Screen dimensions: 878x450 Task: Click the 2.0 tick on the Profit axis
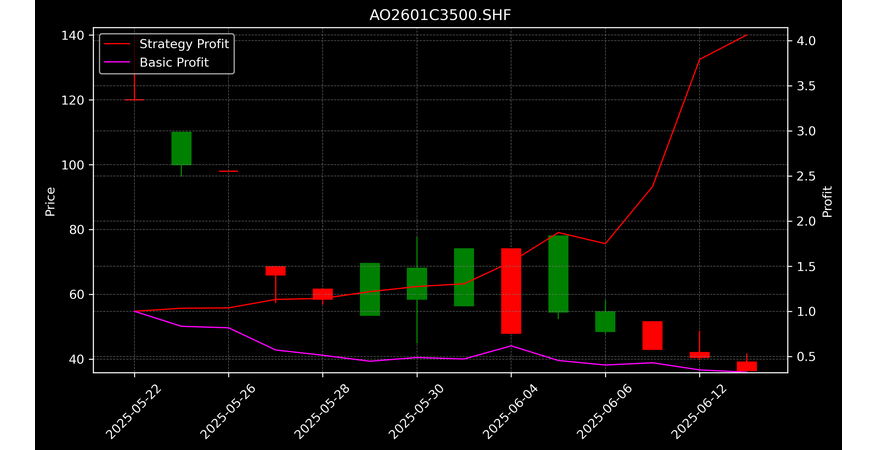pos(805,221)
